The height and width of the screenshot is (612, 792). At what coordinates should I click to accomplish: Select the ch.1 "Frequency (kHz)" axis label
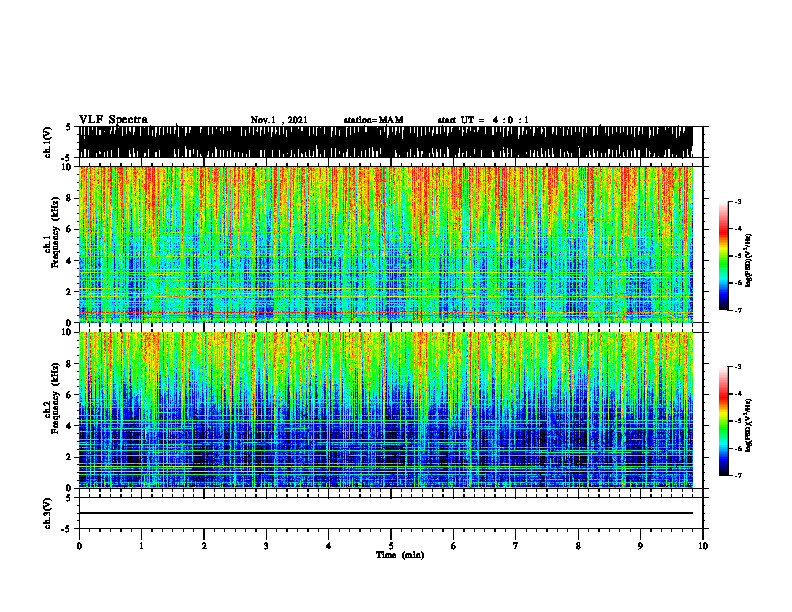(56, 232)
